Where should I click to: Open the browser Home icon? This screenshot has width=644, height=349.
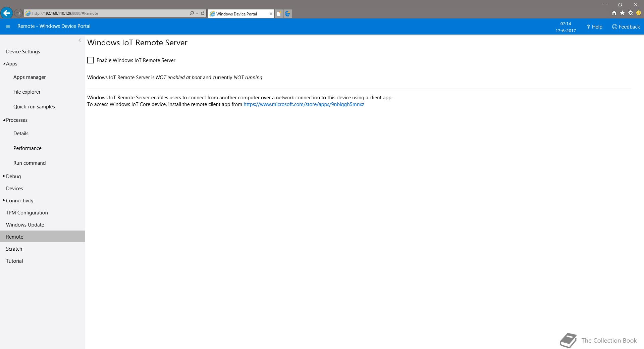coord(614,13)
